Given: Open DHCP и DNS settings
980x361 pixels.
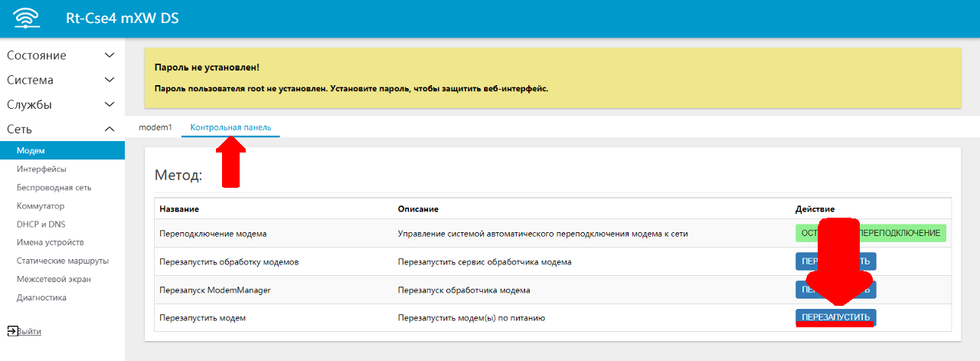Looking at the screenshot, I should tap(43, 224).
